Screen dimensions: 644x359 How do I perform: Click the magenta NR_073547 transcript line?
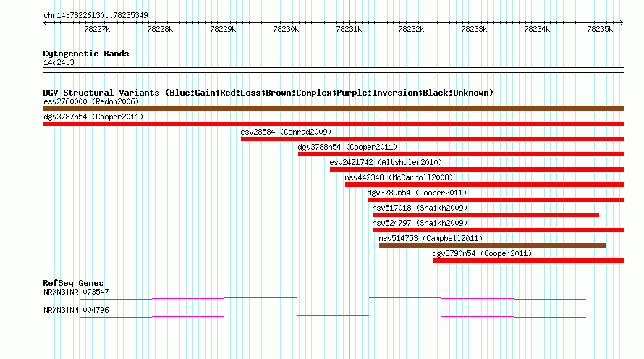(x=333, y=299)
